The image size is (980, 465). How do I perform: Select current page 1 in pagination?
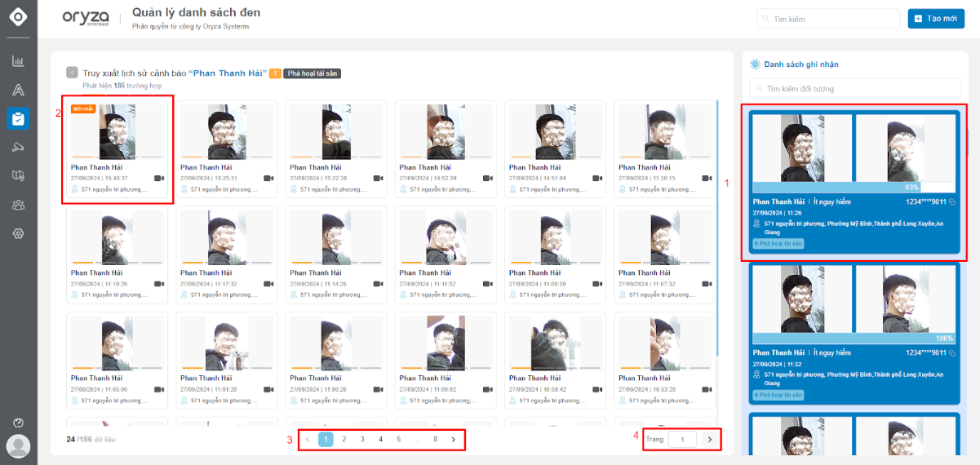(x=326, y=440)
